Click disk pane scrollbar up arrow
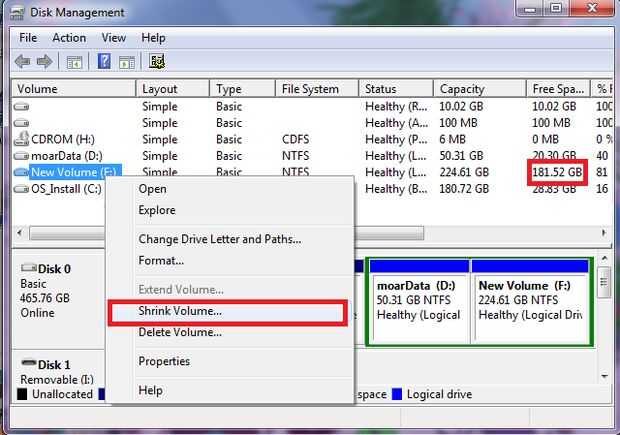Image resolution: width=620 pixels, height=435 pixels. [x=604, y=258]
